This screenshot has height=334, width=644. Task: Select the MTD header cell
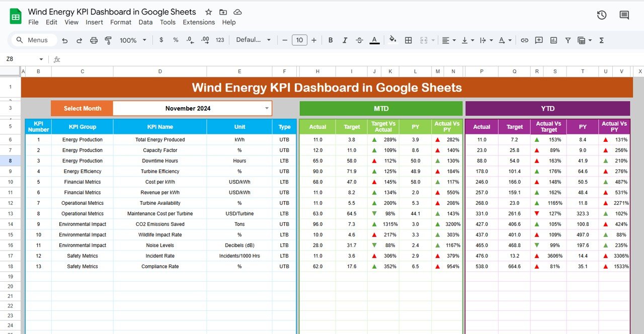click(381, 108)
